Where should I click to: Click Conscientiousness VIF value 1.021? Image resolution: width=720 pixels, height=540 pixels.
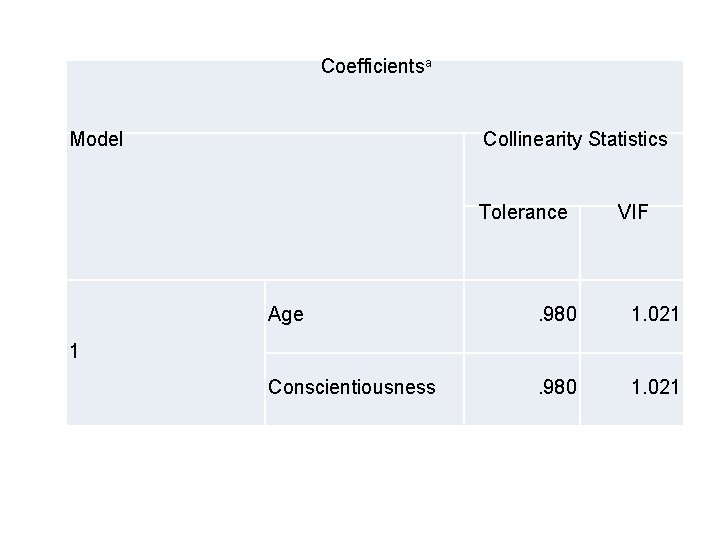click(x=654, y=387)
